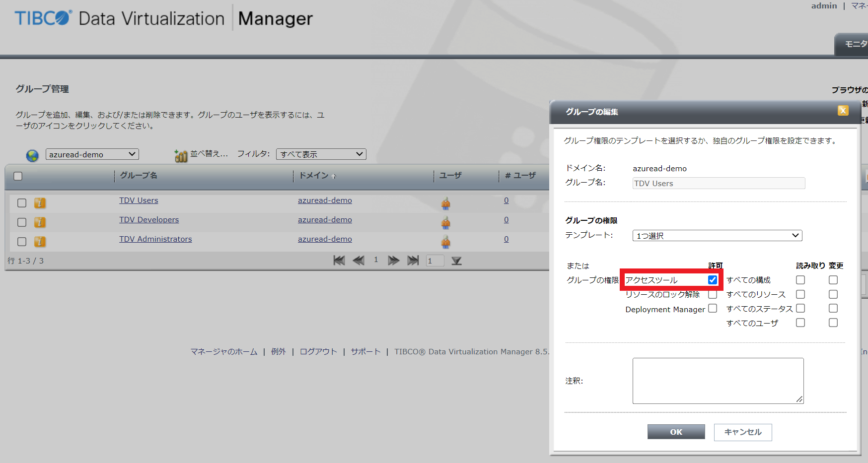Open the テンプレート 1つ選択 dropdown
This screenshot has height=463, width=868.
[x=718, y=236]
